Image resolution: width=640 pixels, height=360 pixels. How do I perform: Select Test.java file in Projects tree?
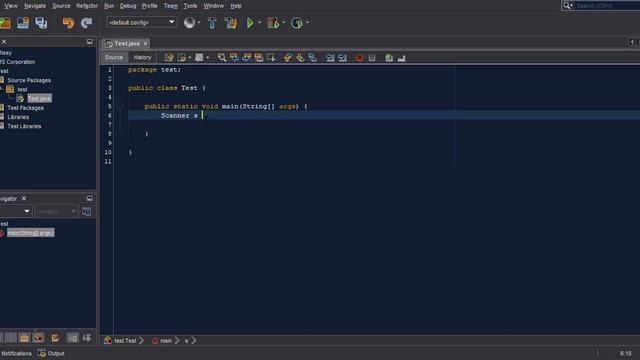[40, 98]
